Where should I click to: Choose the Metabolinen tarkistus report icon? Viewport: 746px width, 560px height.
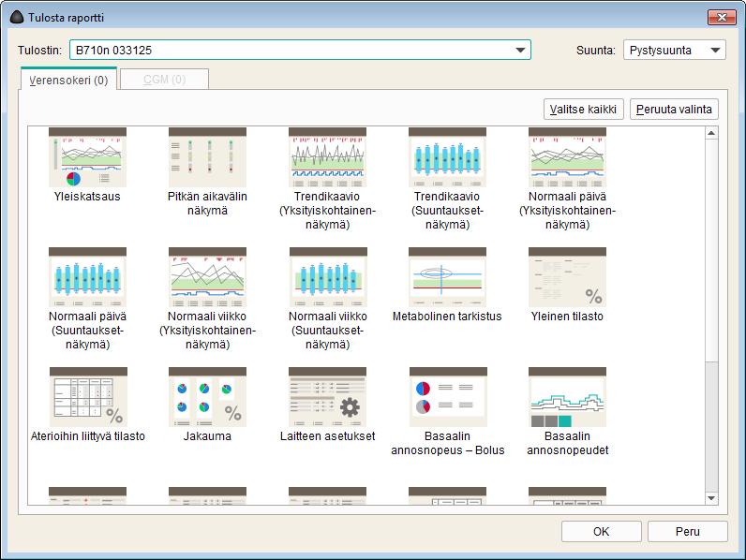pos(447,277)
